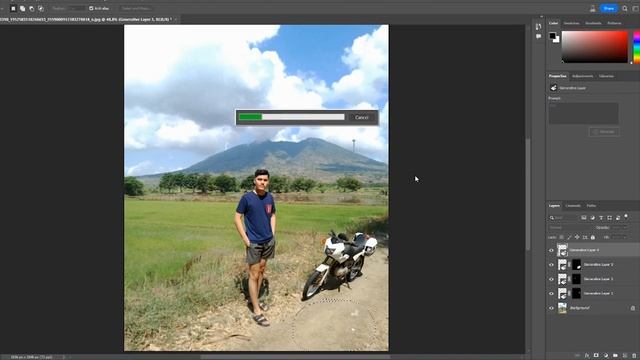Click the Add layer style fx icon
The height and width of the screenshot is (360, 640).
pos(587,356)
